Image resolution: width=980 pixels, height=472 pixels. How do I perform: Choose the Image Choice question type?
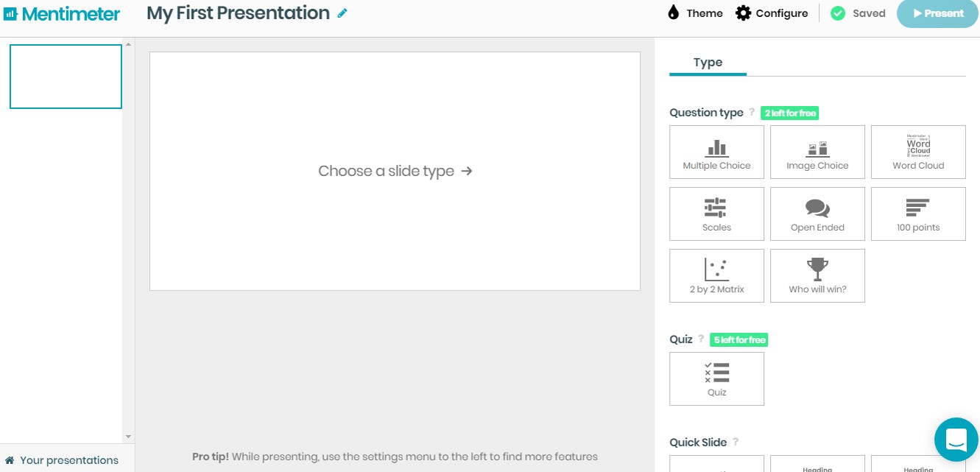(817, 152)
